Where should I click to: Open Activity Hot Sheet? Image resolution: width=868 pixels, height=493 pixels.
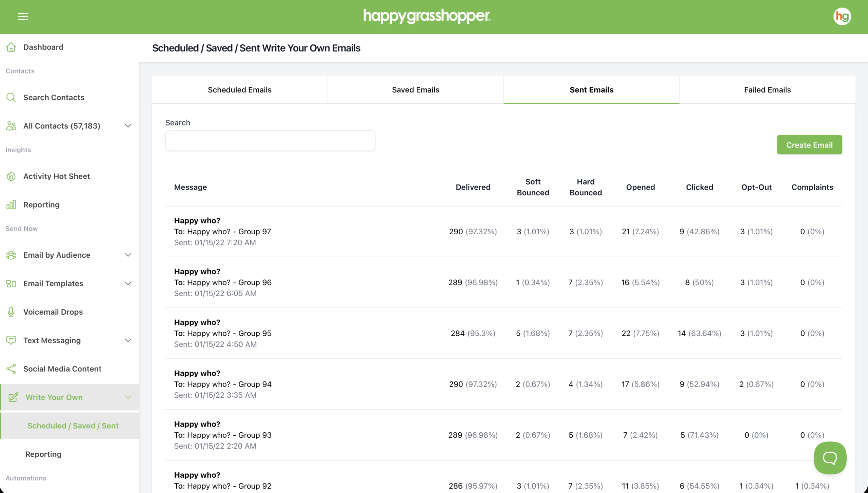(x=57, y=176)
